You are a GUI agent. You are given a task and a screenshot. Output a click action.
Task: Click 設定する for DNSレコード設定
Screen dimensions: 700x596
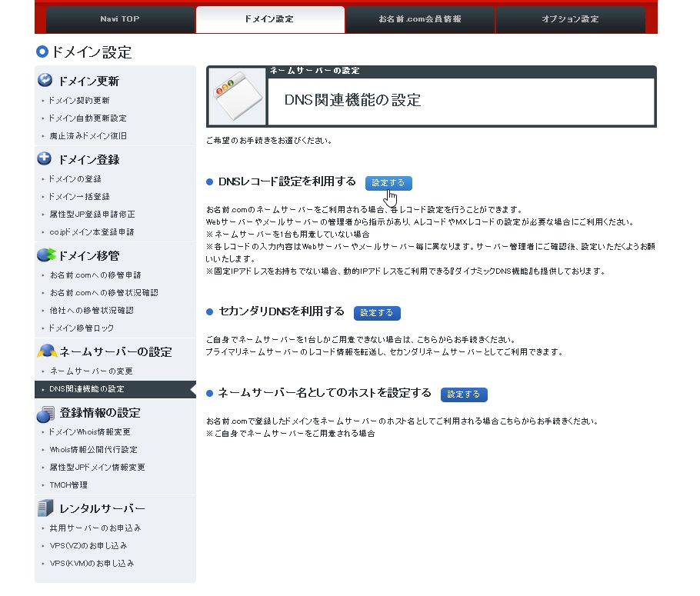pos(388,183)
